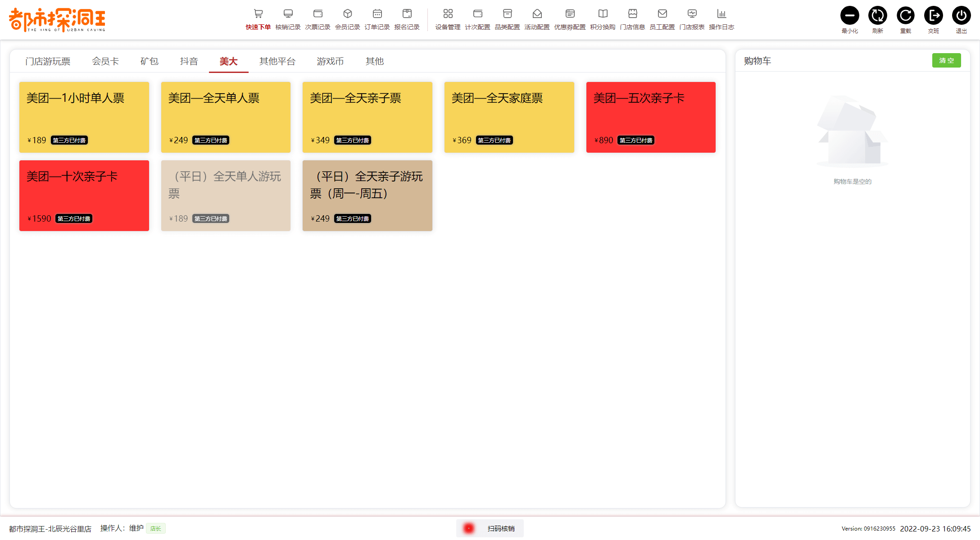Screen dimensions: 980x540
Task: Clear cart with 清空 button
Action: click(x=946, y=60)
